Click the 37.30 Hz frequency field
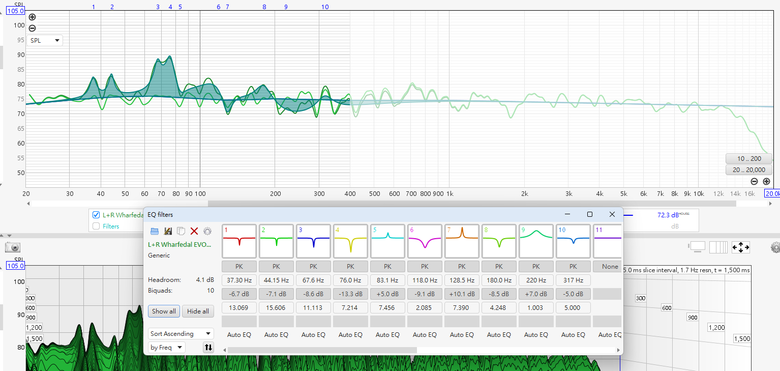780x371 pixels. (x=239, y=280)
